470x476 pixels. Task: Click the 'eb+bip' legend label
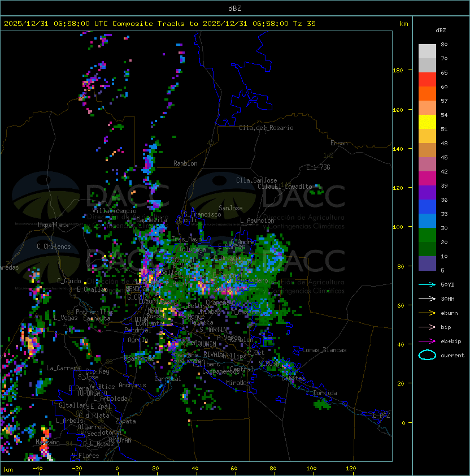[x=451, y=341]
